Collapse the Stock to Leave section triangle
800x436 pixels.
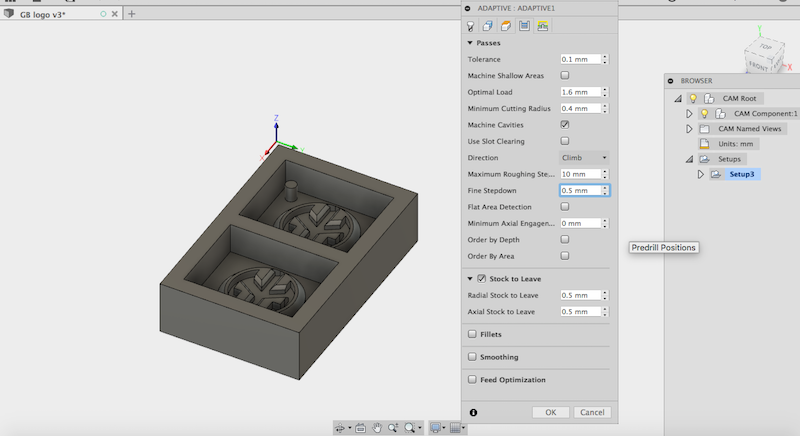click(x=470, y=278)
